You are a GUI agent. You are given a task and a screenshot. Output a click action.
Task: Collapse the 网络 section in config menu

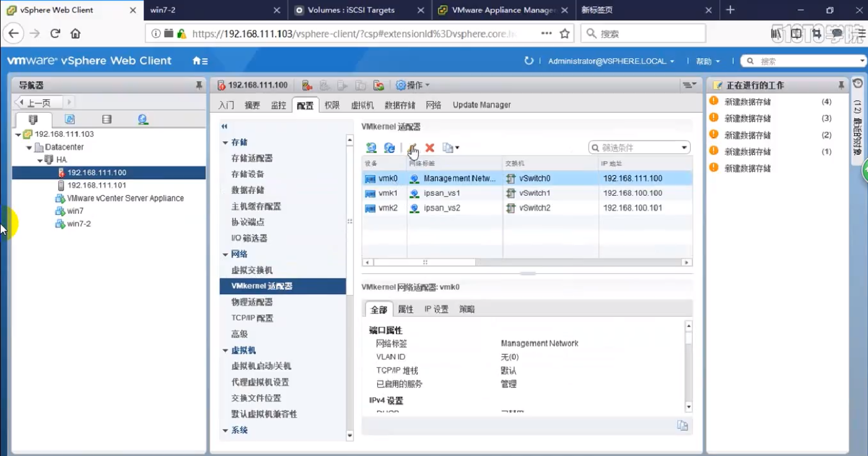pyautogui.click(x=225, y=254)
